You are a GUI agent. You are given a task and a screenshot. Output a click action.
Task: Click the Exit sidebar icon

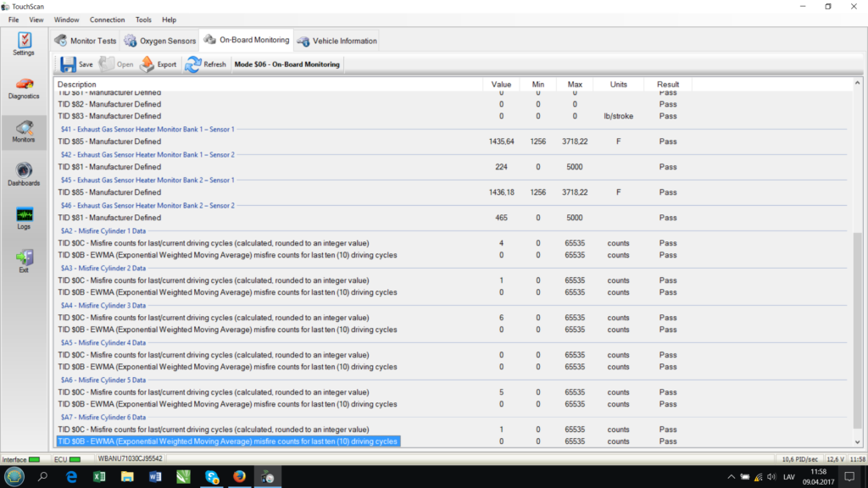point(24,262)
